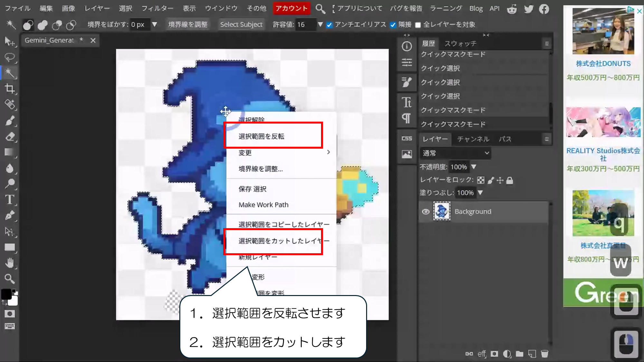Enable 全レイヤーを対象 checkbox
Image resolution: width=644 pixels, height=362 pixels.
pyautogui.click(x=418, y=25)
